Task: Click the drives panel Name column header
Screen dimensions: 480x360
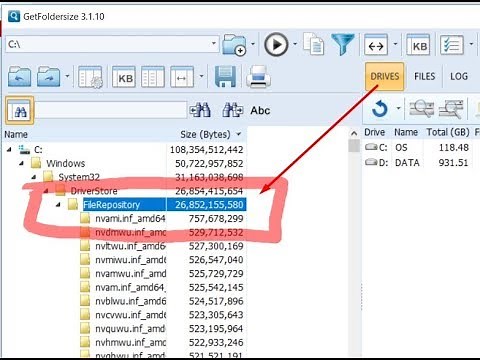Action: (406, 132)
